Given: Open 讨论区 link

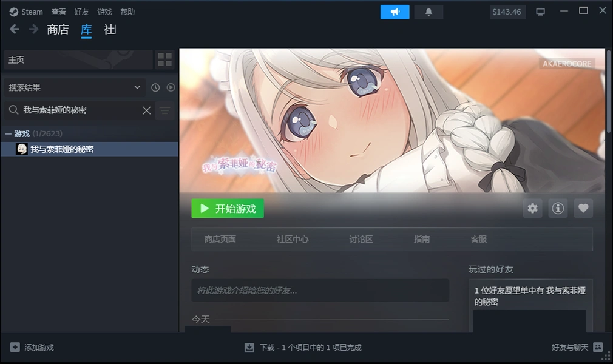Looking at the screenshot, I should [361, 239].
